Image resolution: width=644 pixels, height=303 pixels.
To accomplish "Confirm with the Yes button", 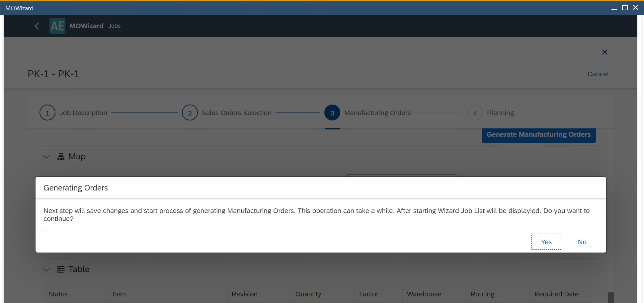I will coord(546,242).
